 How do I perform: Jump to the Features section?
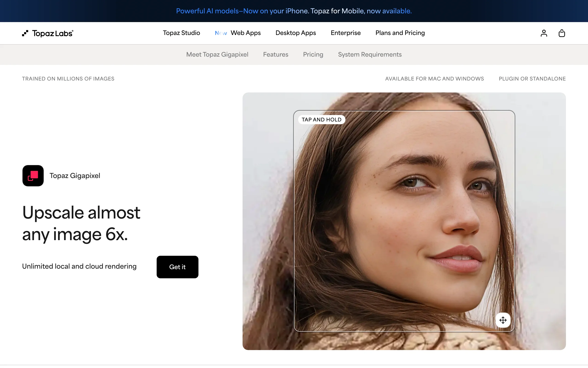276,55
